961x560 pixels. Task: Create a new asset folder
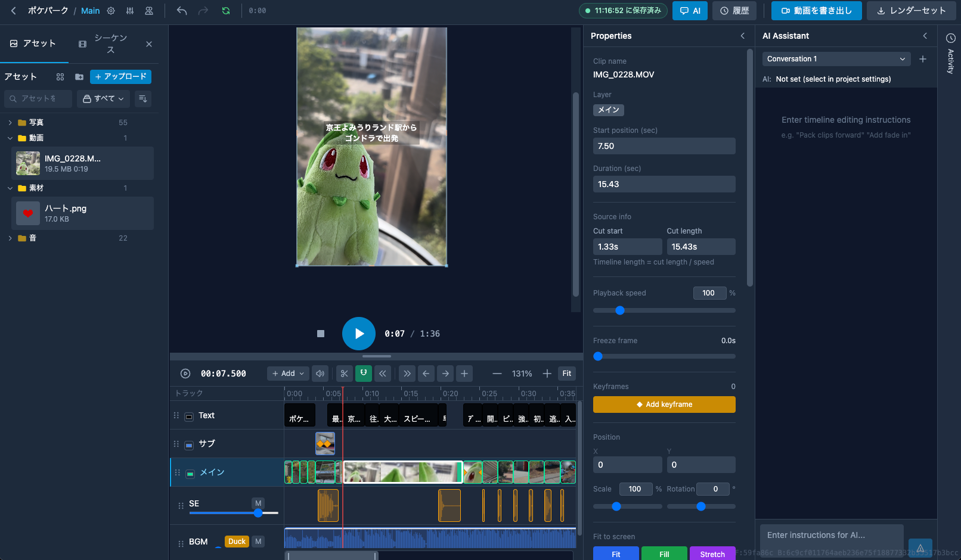tap(79, 77)
